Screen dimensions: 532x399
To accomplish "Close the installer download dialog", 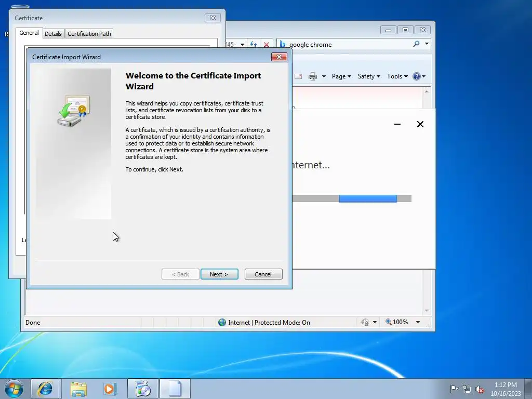I will 420,124.
